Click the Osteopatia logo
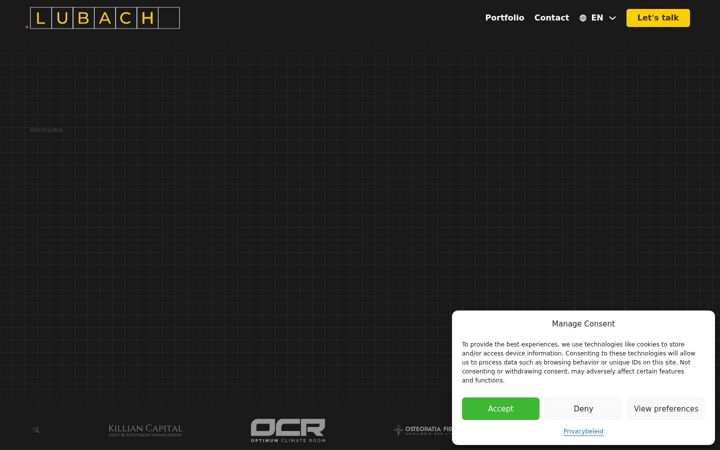The height and width of the screenshot is (450, 720). [x=422, y=430]
